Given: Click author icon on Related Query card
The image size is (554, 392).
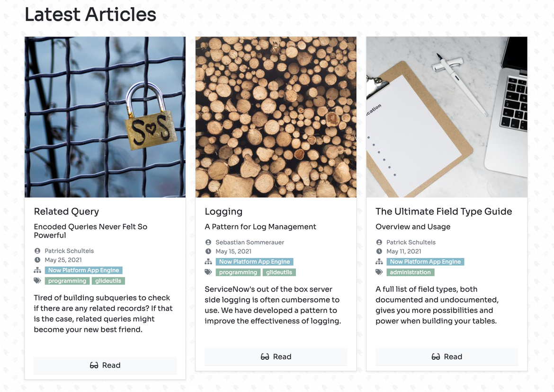Looking at the screenshot, I should point(37,251).
